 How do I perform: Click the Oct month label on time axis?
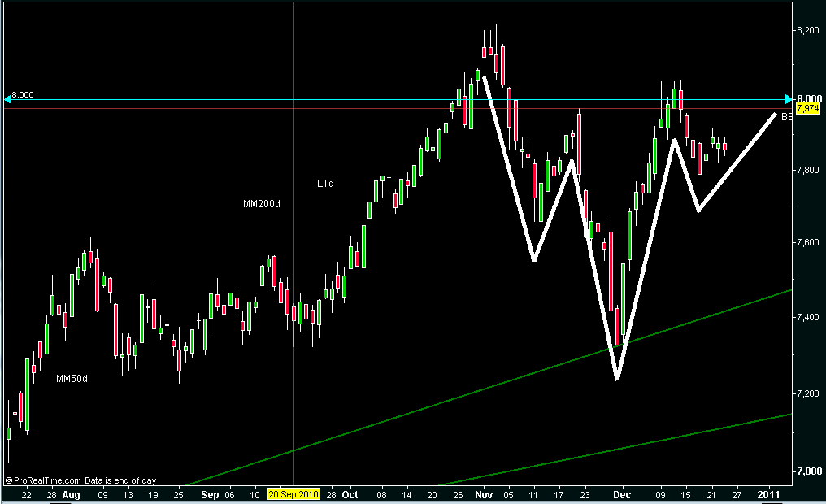point(350,495)
